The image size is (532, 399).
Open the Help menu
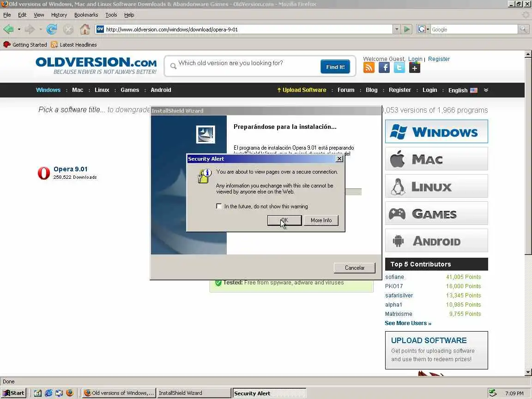tap(129, 15)
